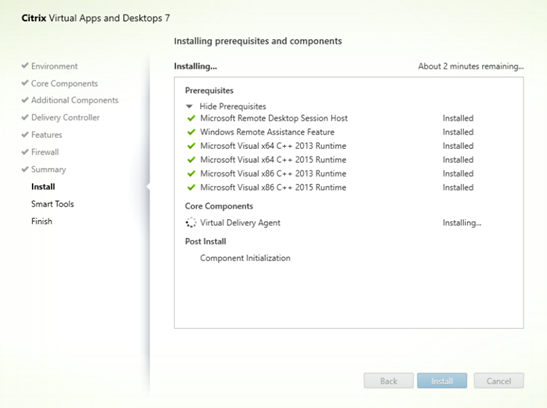The height and width of the screenshot is (408, 547).
Task: Click checkmark next to Summary step
Action: tap(25, 169)
